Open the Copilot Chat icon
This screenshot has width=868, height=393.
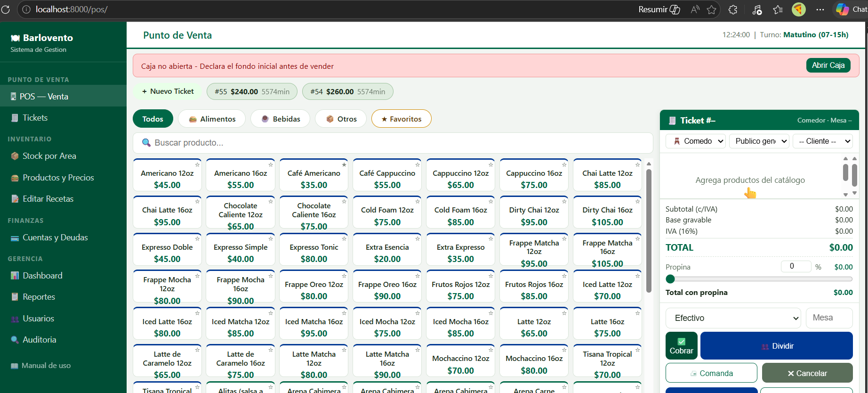(x=842, y=9)
